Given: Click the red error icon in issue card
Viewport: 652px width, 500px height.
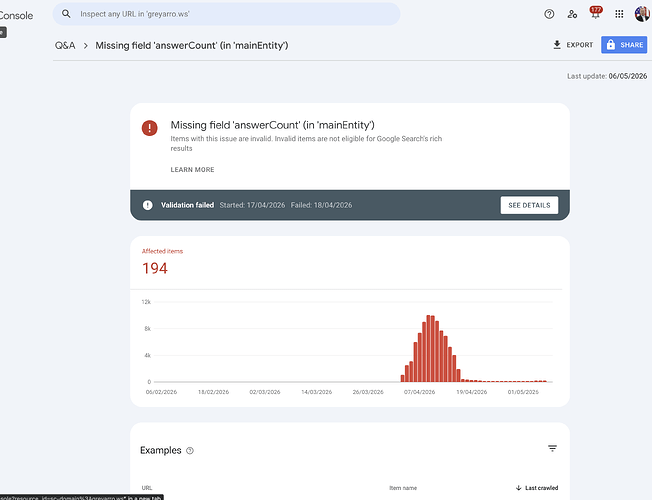Looking at the screenshot, I should pos(150,128).
